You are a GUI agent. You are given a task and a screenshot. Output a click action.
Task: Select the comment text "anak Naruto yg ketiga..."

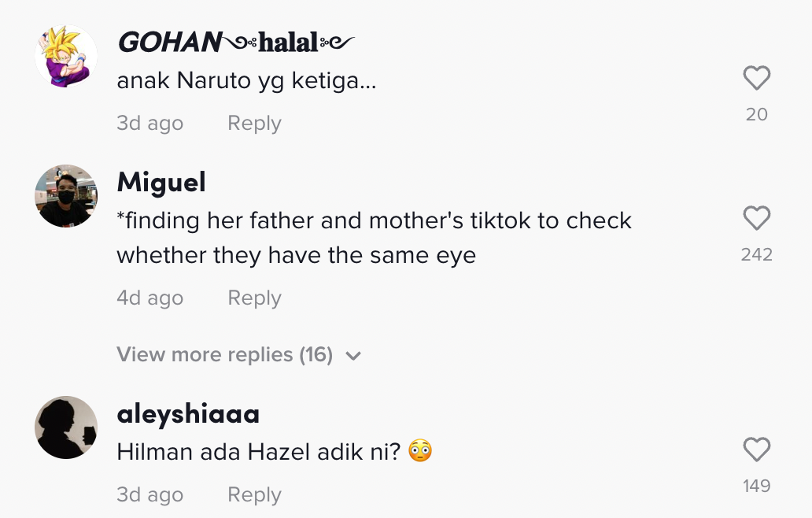(246, 80)
